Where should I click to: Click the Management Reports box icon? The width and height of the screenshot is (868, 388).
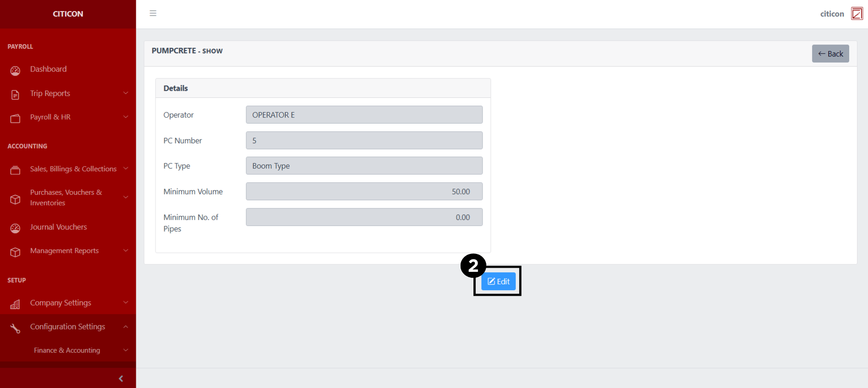(x=15, y=252)
